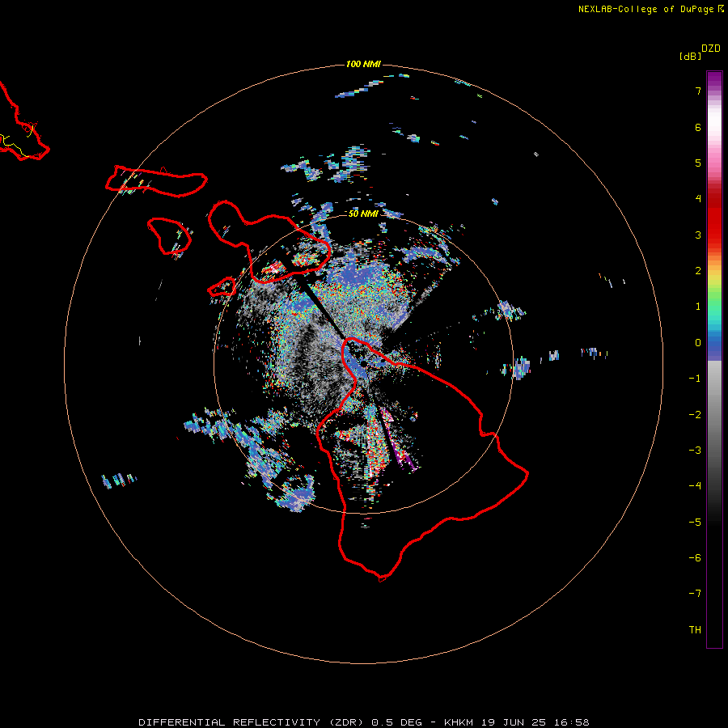Click the scale value 2 on the legend
This screenshot has height=728, width=728.
click(698, 271)
